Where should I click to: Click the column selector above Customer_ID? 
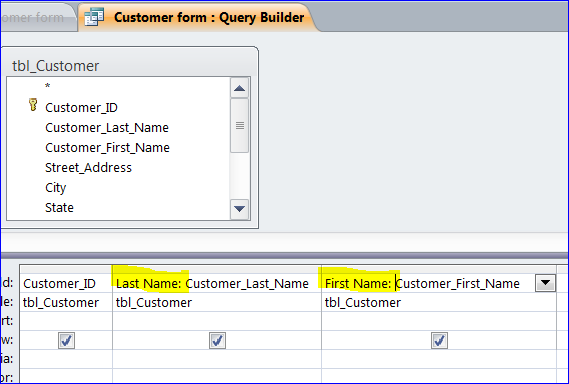click(x=66, y=269)
